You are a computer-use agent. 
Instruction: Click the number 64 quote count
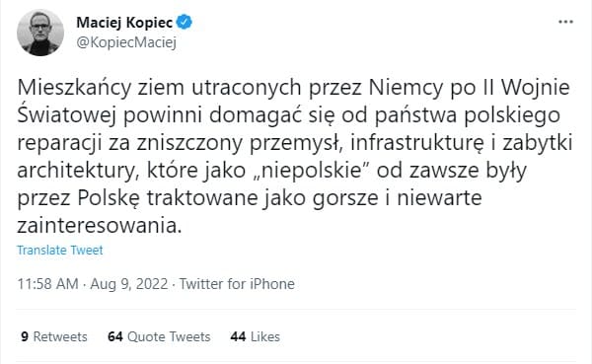pos(115,336)
